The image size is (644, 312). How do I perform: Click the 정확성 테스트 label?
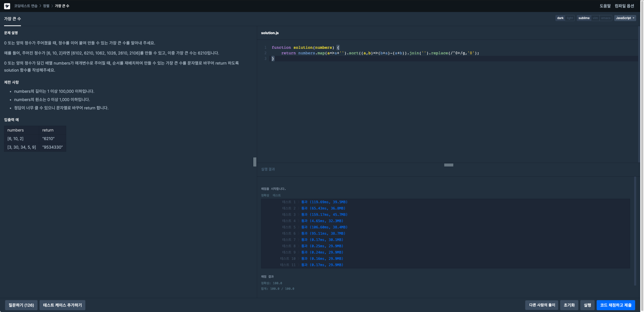point(271,195)
